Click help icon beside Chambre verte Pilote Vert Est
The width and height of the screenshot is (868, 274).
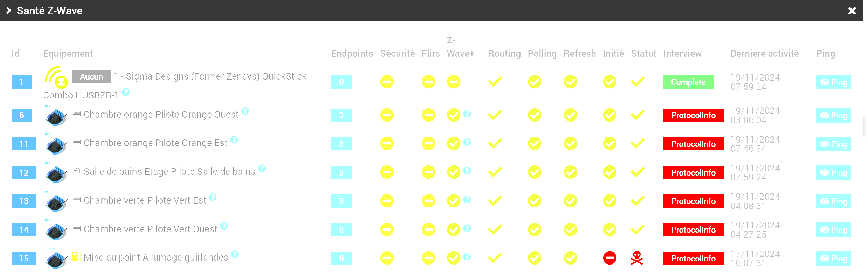pos(213,197)
